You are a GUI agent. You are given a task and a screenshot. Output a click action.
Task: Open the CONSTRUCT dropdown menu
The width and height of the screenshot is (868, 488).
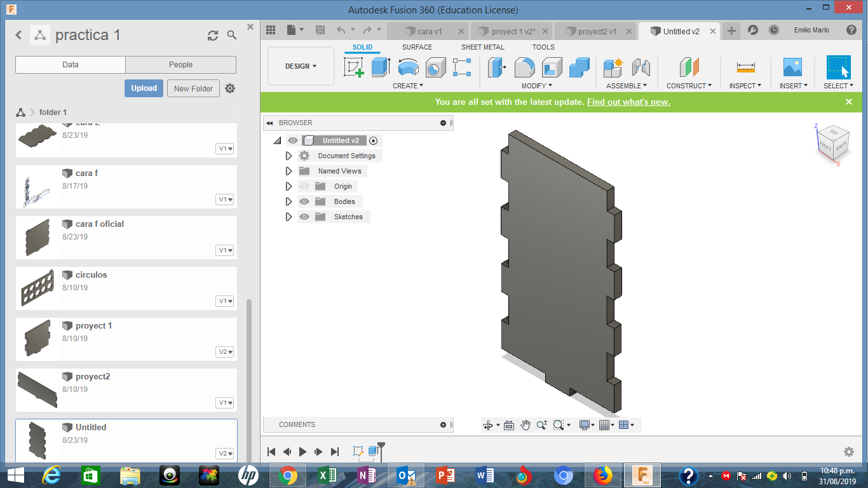tap(689, 86)
